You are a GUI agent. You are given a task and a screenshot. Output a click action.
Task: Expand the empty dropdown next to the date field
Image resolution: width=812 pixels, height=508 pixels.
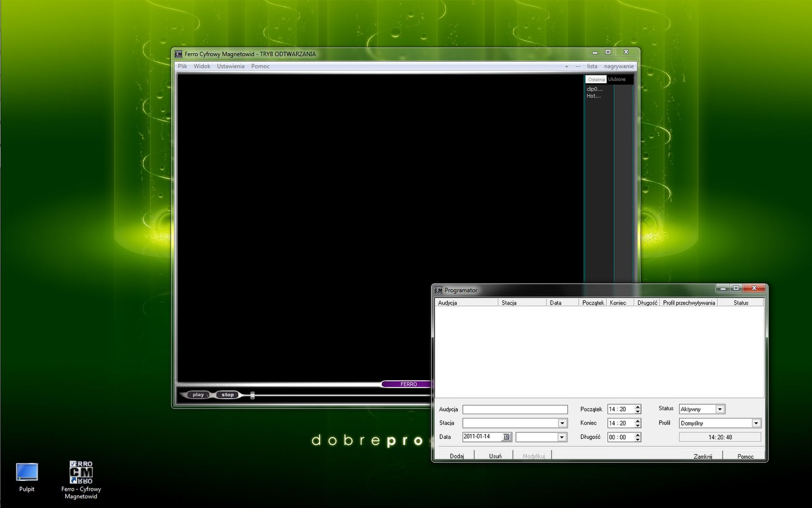[562, 437]
